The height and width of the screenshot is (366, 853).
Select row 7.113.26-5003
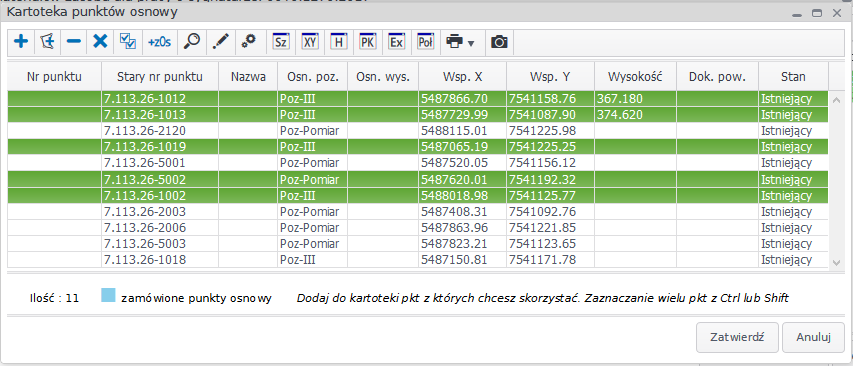coord(418,243)
